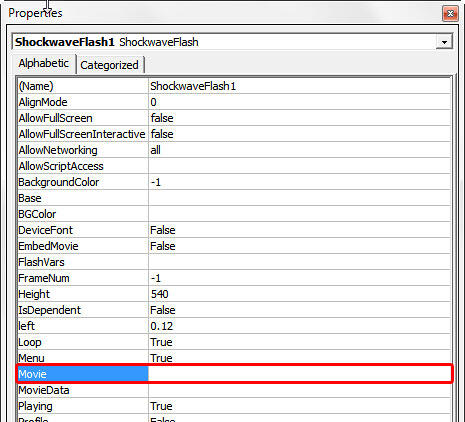This screenshot has width=465, height=422.
Task: Select the MovieData property
Action: click(83, 390)
